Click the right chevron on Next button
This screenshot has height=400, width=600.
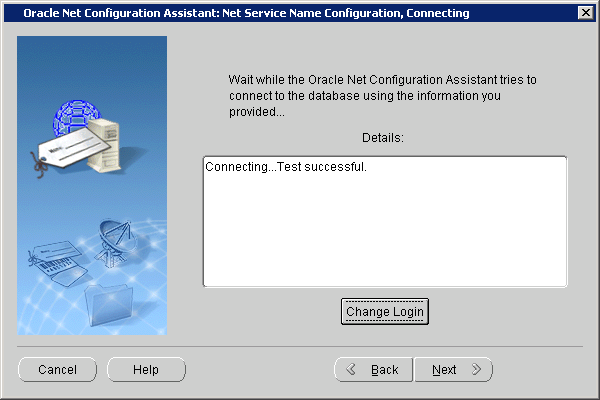pyautogui.click(x=476, y=370)
